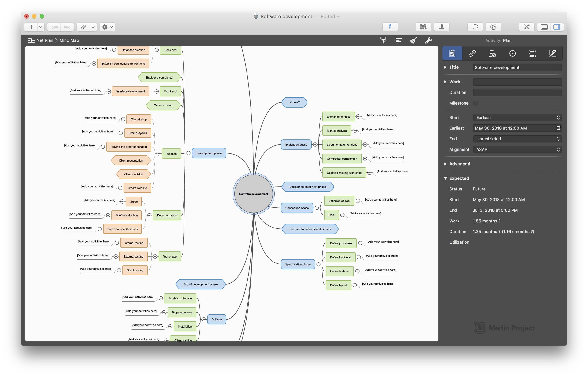
Task: Click the sync arrows toolbar button
Action: [475, 27]
